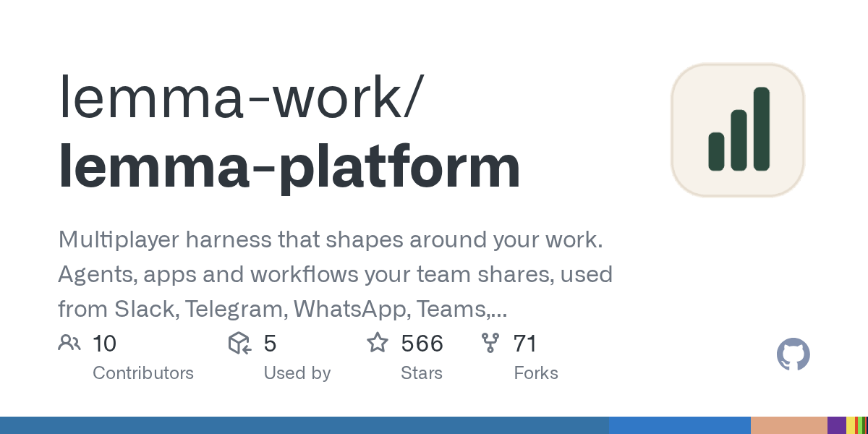The height and width of the screenshot is (434, 868).
Task: Select the Stars label
Action: (422, 373)
